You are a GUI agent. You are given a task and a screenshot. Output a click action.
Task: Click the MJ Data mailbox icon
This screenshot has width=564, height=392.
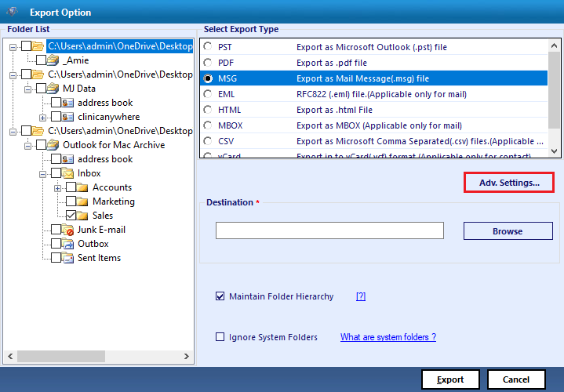click(x=53, y=88)
